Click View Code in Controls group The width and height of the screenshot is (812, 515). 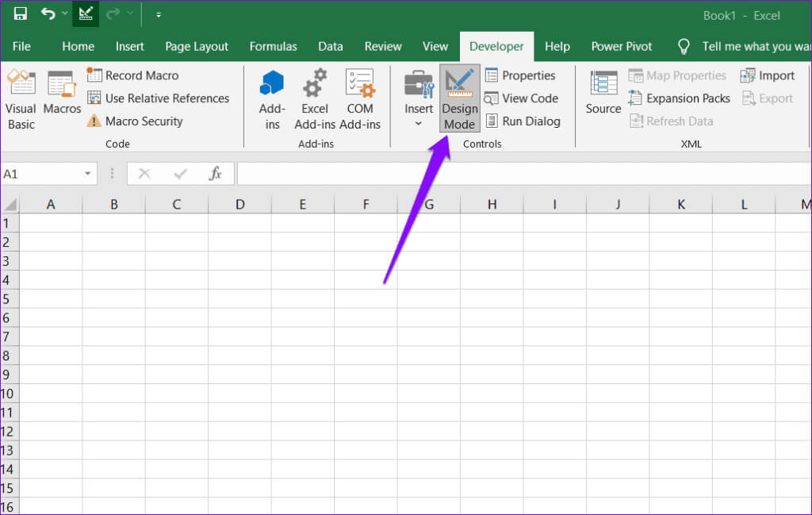(x=522, y=98)
